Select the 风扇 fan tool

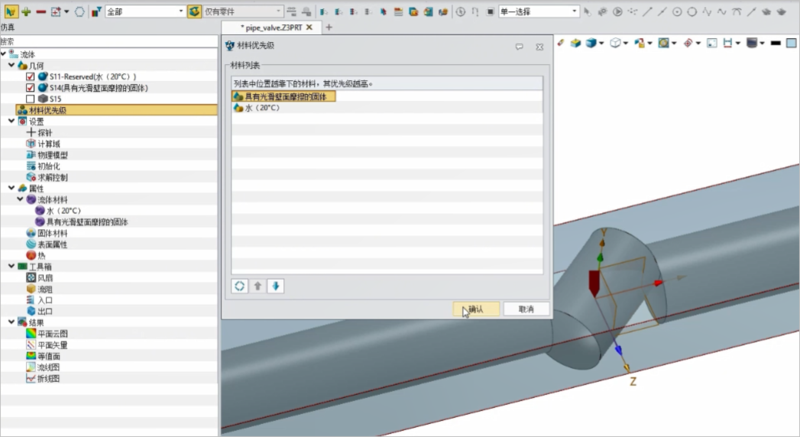[x=44, y=277]
